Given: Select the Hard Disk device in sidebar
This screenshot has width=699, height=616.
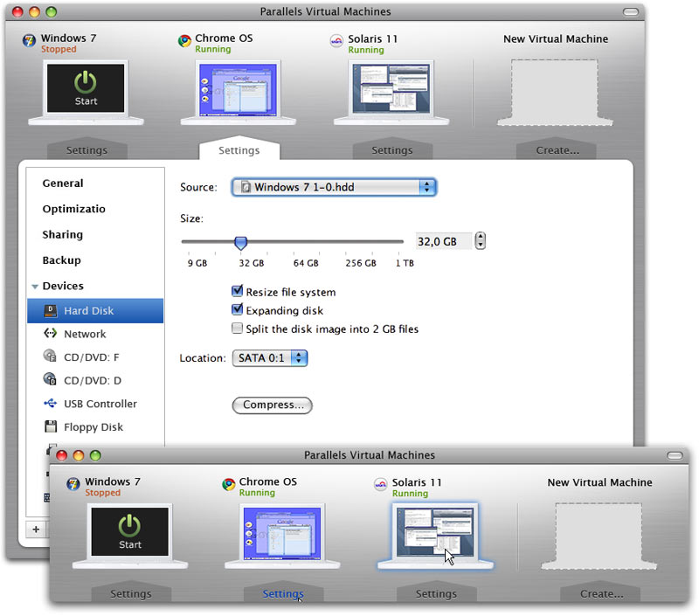Looking at the screenshot, I should pyautogui.click(x=88, y=311).
